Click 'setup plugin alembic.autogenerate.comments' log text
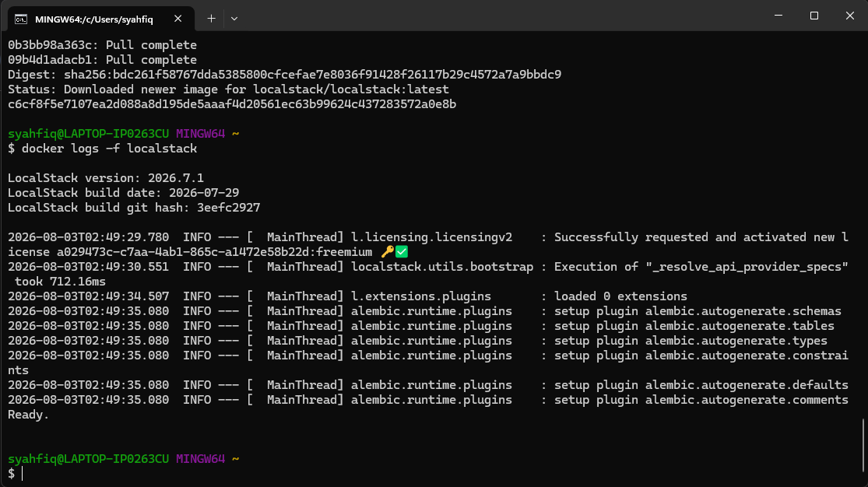This screenshot has width=868, height=487. (701, 400)
